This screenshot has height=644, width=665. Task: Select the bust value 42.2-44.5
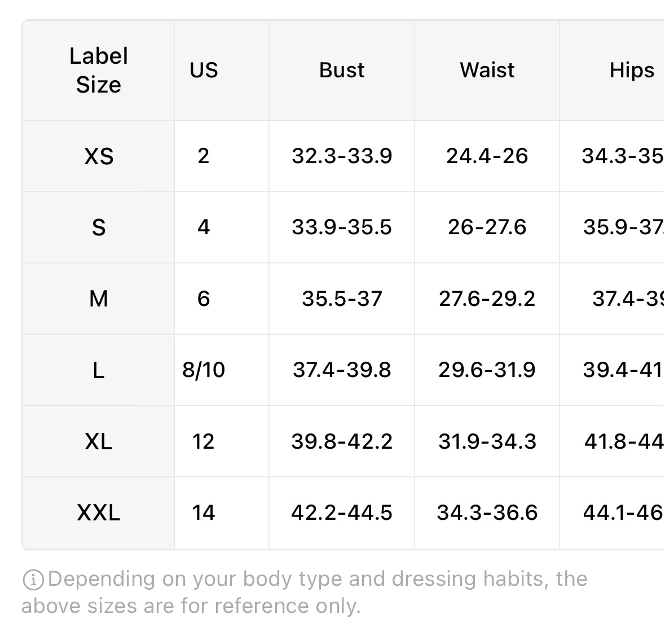[341, 513]
